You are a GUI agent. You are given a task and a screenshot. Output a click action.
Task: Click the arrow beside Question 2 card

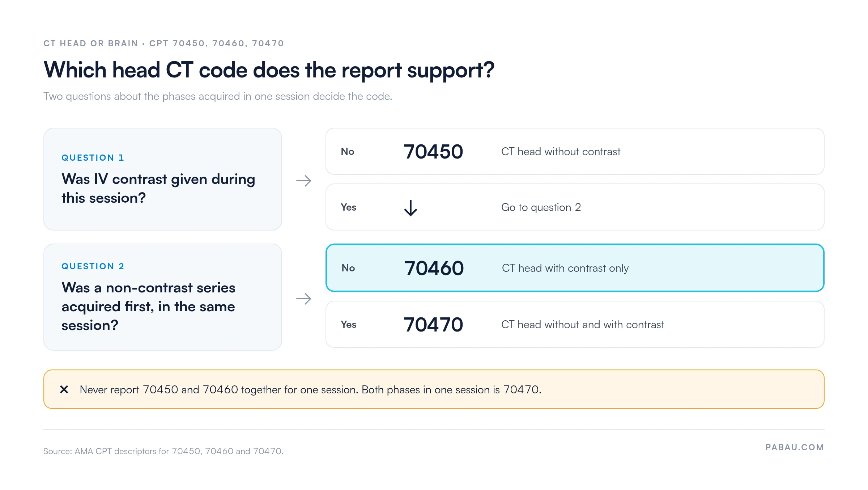pos(304,299)
